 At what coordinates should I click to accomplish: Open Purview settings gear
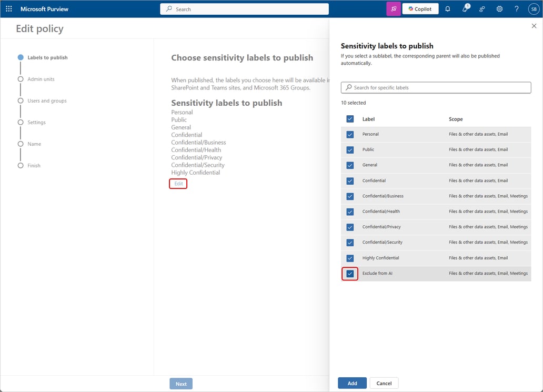tap(499, 9)
